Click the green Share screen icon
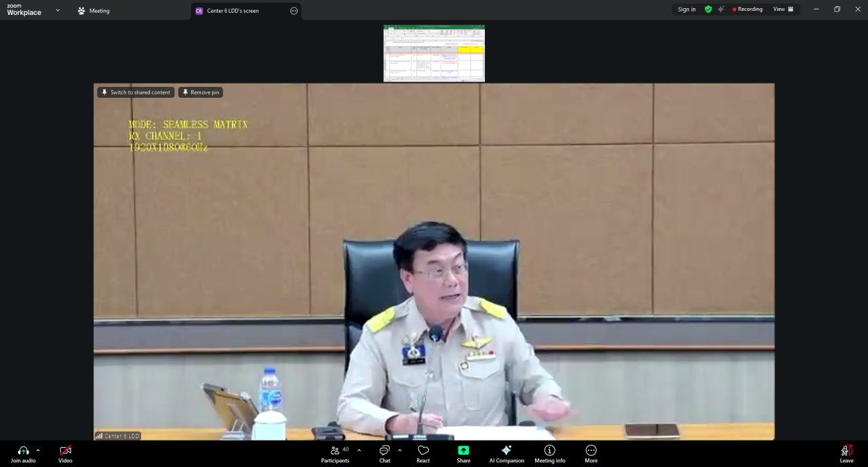The width and height of the screenshot is (868, 467). pos(463,450)
